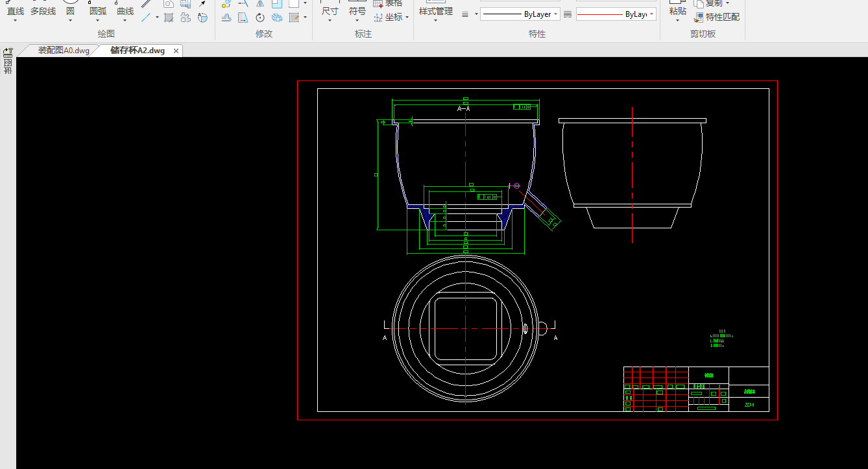This screenshot has height=469, width=868.
Task: Toggle the side panel pin icon
Action: 8,52
